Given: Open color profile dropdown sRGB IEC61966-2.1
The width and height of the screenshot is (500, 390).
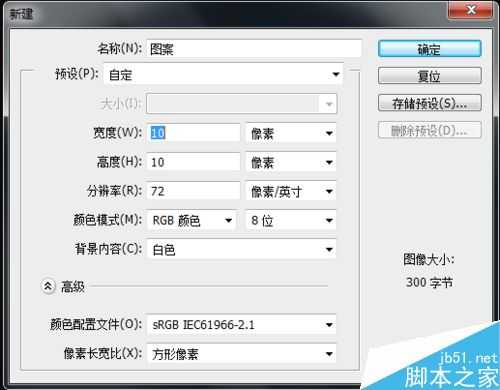Looking at the screenshot, I should point(241,325).
